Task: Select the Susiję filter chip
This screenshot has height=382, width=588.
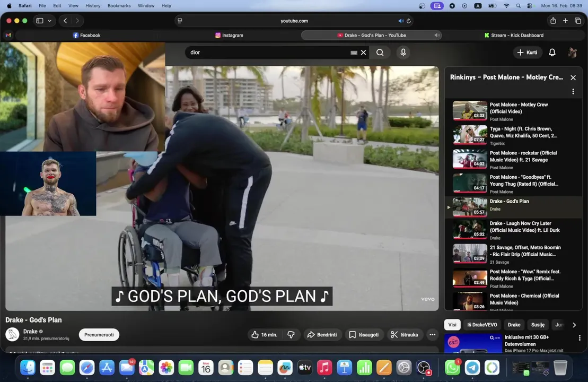Action: pyautogui.click(x=538, y=325)
